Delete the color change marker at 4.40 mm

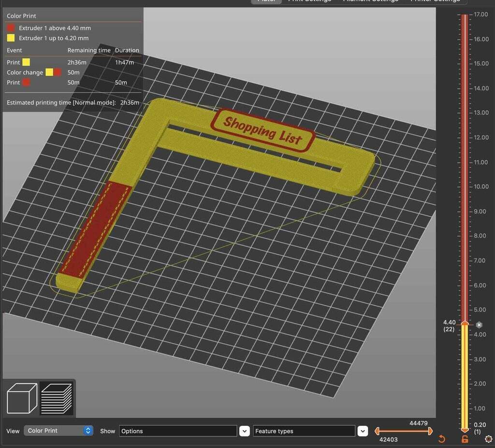click(x=479, y=325)
